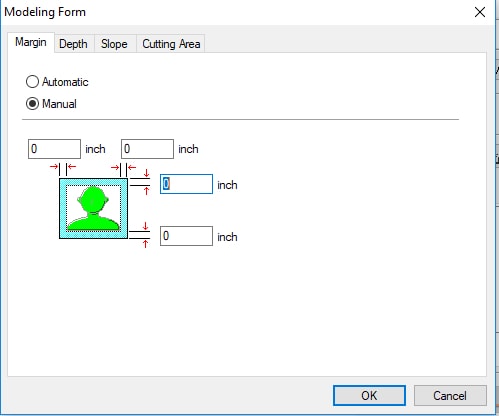Confirm with the OK button
Image resolution: width=499 pixels, height=416 pixels.
click(x=369, y=396)
